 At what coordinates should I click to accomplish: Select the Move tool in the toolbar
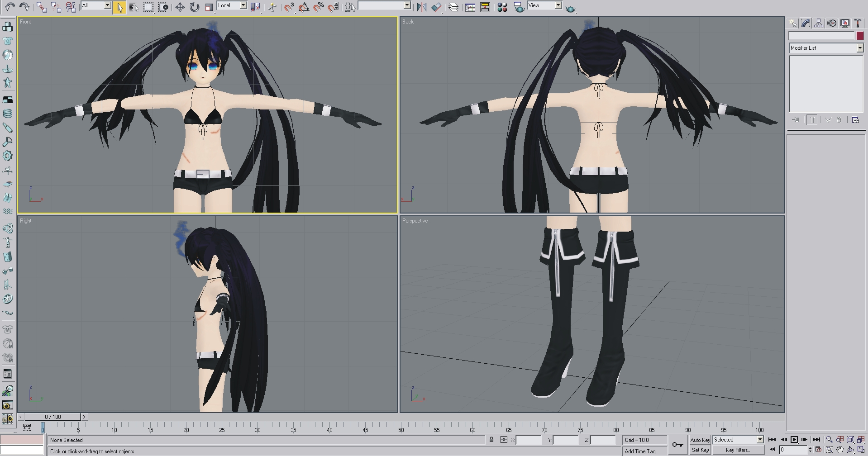coord(180,7)
